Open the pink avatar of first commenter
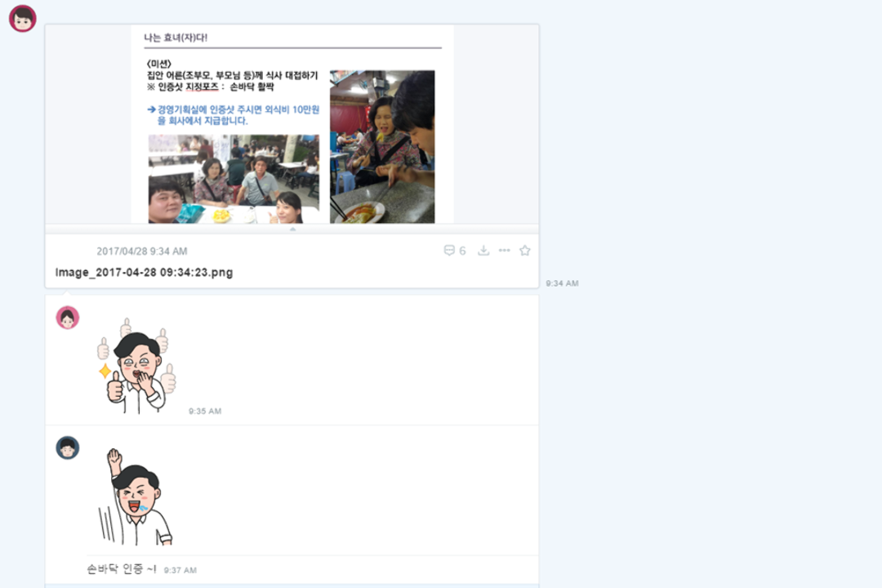 tap(68, 318)
